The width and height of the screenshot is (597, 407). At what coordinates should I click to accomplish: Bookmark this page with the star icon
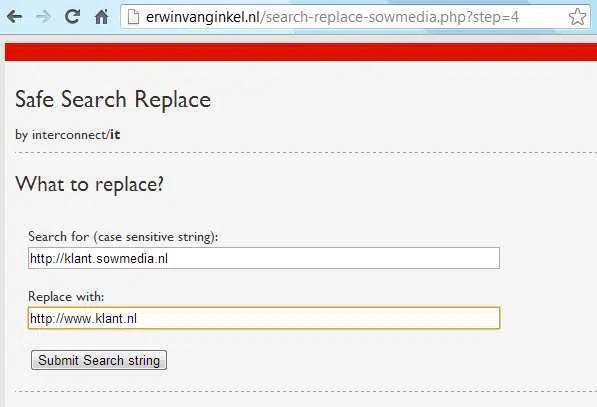click(578, 17)
